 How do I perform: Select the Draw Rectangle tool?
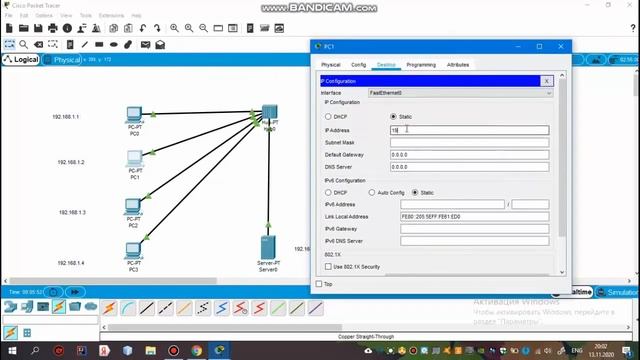(99, 44)
